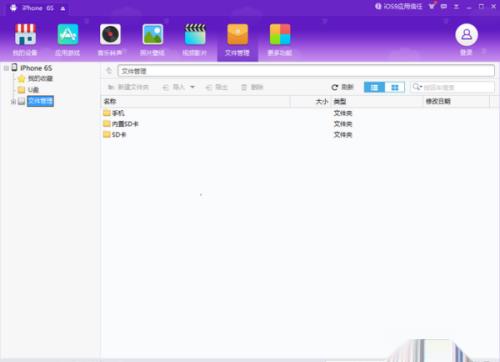Image resolution: width=500 pixels, height=362 pixels.
Task: Click the New Folder (新建文件夹) button
Action: (x=128, y=87)
